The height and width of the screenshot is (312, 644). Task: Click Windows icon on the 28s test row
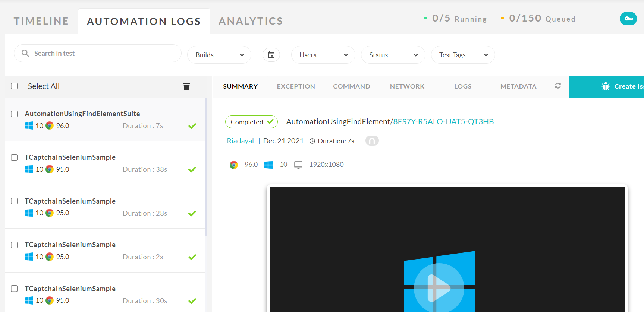tap(29, 213)
